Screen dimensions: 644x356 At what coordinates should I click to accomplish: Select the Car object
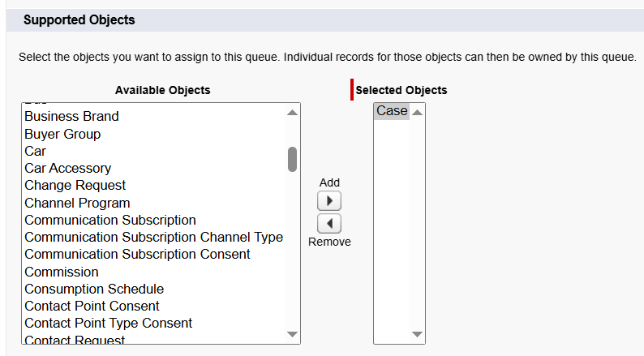36,151
